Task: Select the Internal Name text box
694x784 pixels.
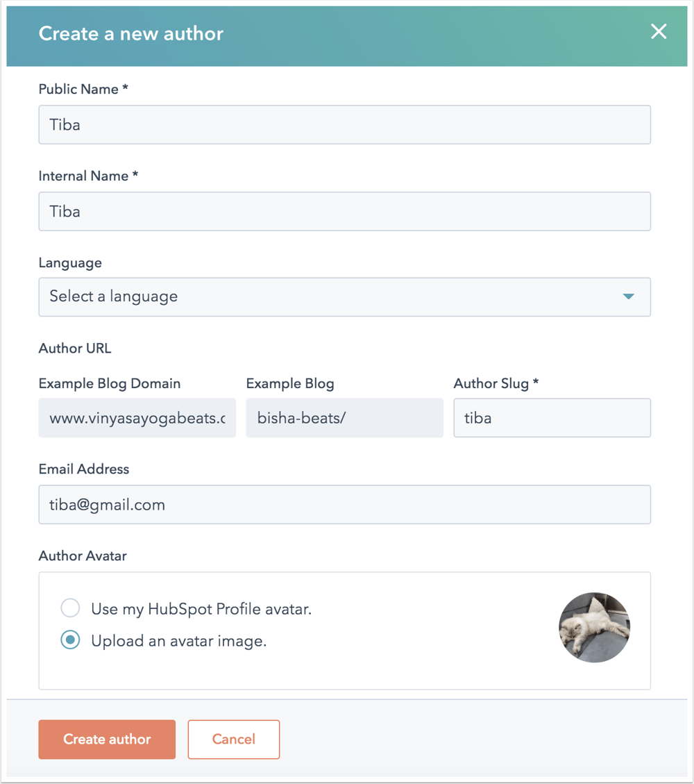Action: tap(345, 211)
